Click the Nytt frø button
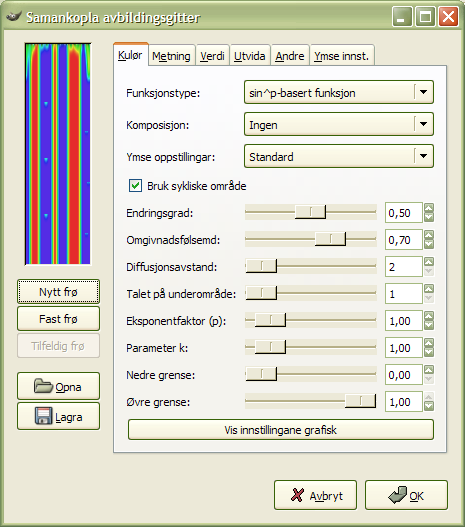The width and height of the screenshot is (465, 527). point(58,291)
